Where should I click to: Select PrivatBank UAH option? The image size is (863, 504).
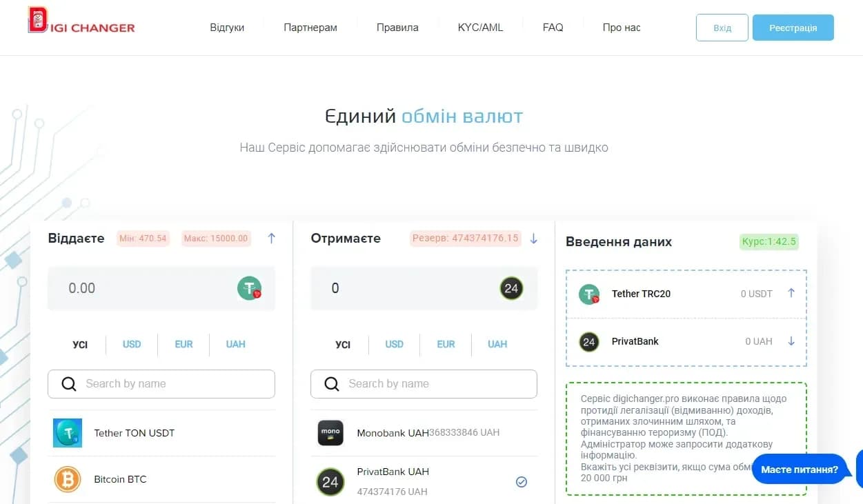point(424,481)
